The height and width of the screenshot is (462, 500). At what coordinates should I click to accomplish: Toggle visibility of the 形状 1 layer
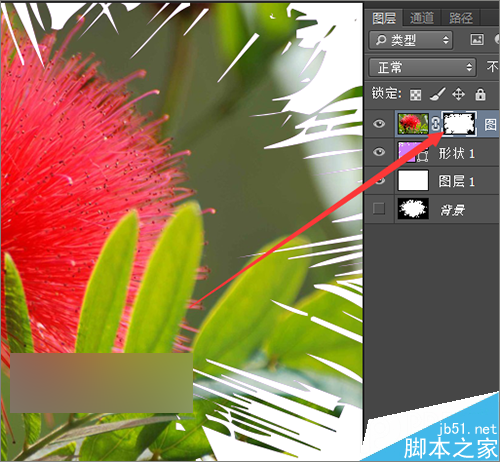[x=379, y=152]
